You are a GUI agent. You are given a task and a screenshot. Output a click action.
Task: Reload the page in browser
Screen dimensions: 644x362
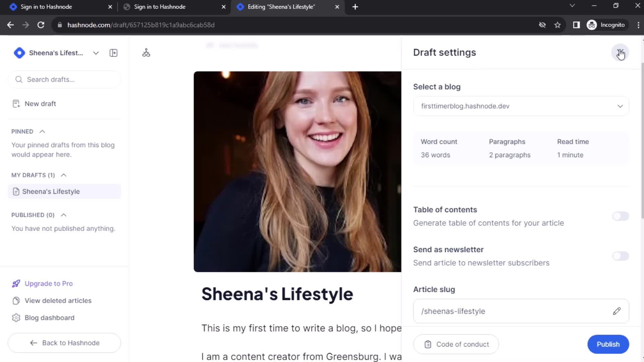(41, 25)
